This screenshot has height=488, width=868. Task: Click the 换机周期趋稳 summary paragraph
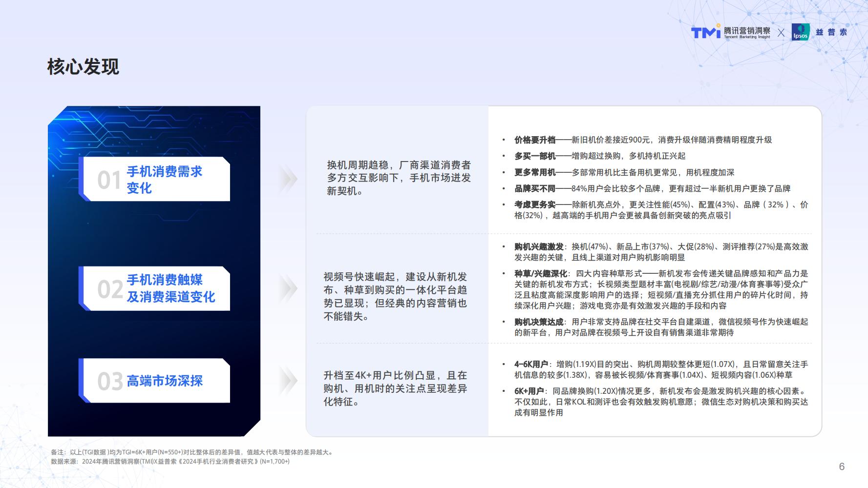[x=399, y=178]
